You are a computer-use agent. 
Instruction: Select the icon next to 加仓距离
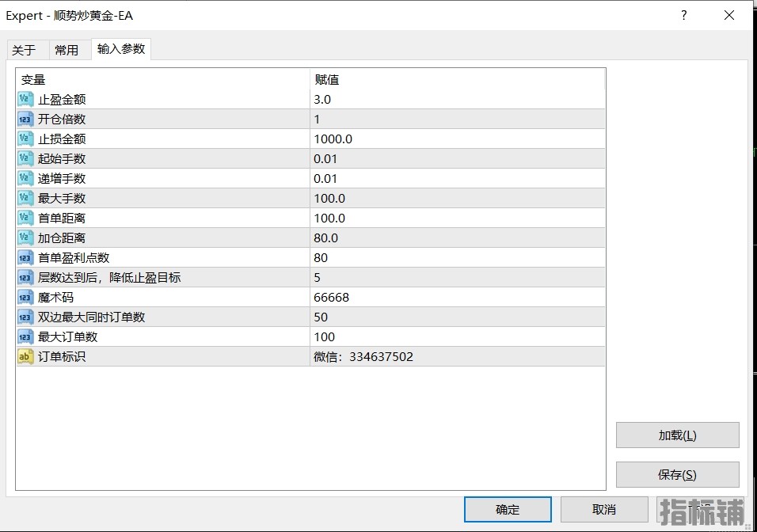(25, 237)
